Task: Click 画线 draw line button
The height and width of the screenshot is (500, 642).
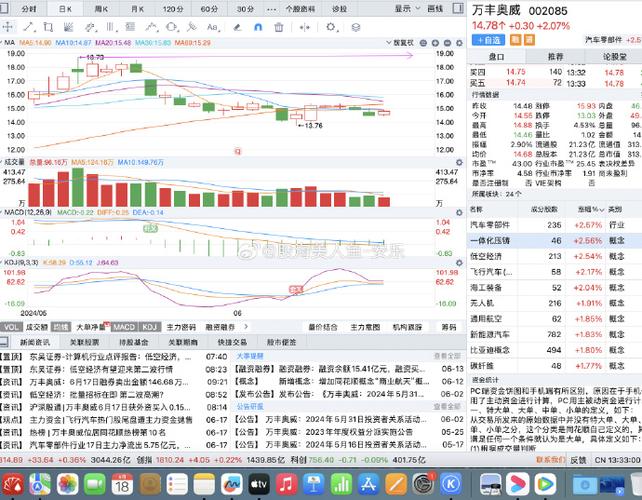Action: 435,8
